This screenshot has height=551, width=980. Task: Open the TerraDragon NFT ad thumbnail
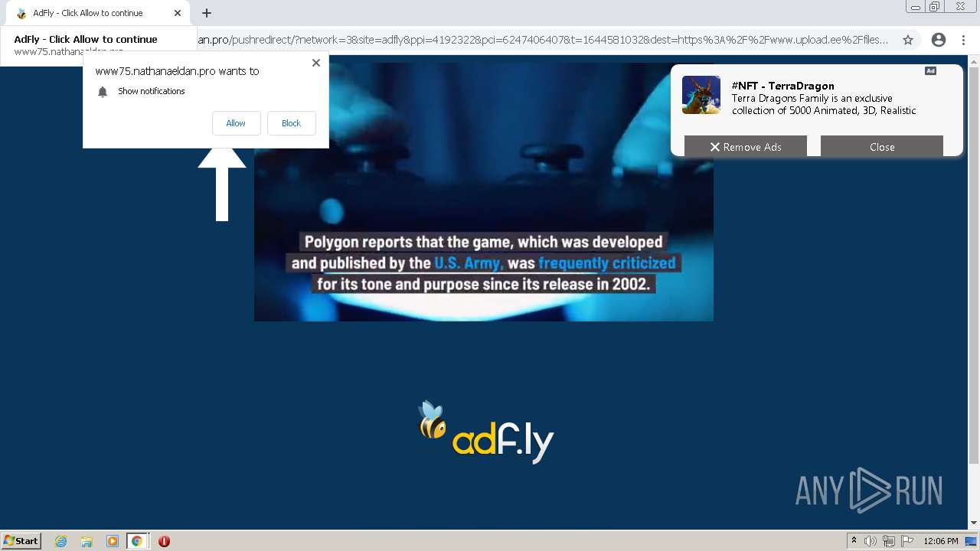(x=701, y=95)
